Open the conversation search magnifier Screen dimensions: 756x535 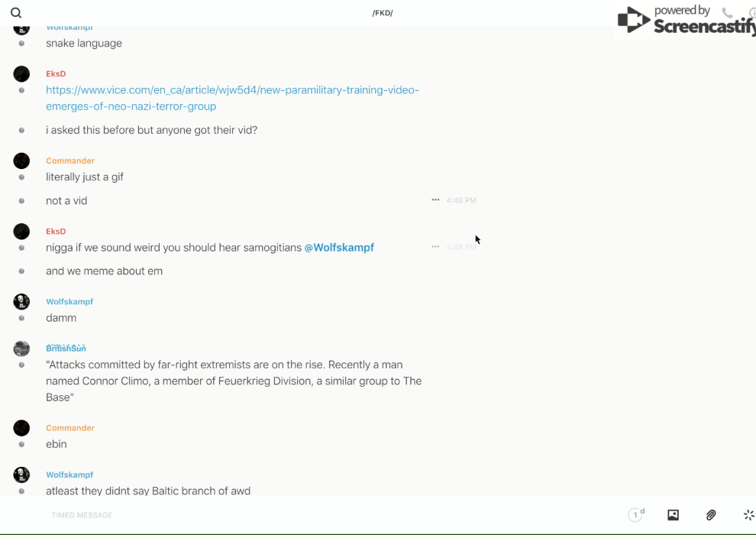[x=16, y=13]
